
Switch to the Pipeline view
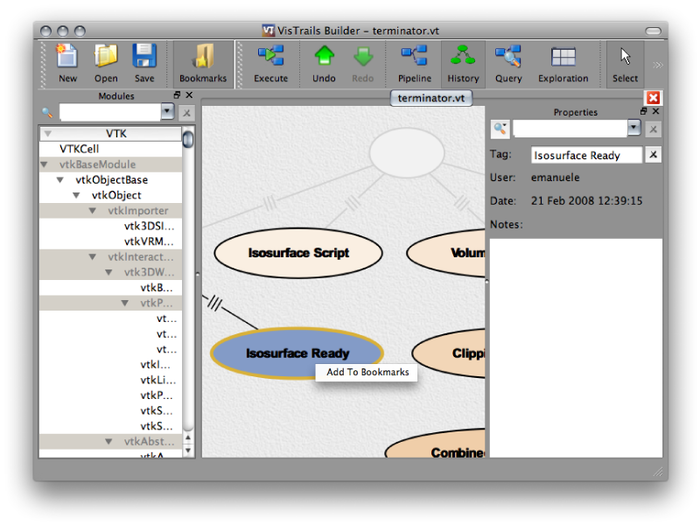pyautogui.click(x=414, y=62)
